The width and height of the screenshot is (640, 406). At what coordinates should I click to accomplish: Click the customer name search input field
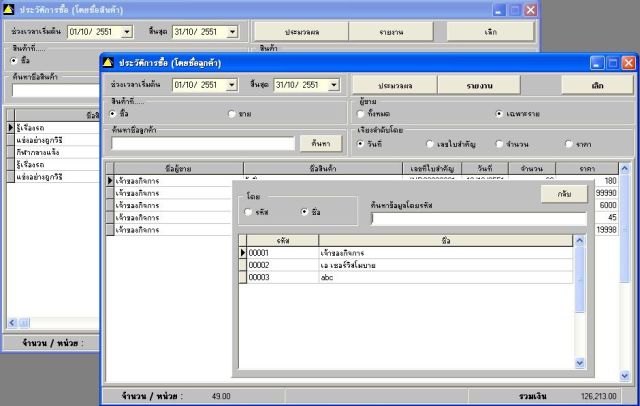pos(203,144)
